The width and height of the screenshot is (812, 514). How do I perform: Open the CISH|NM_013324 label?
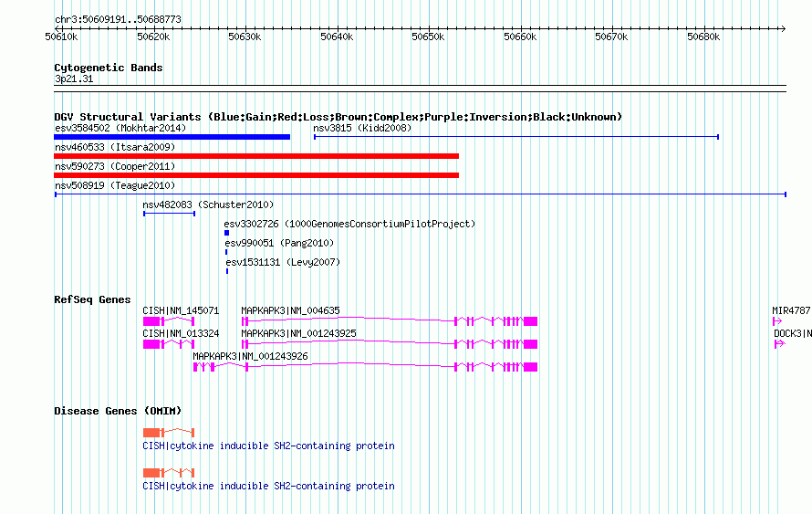(181, 333)
